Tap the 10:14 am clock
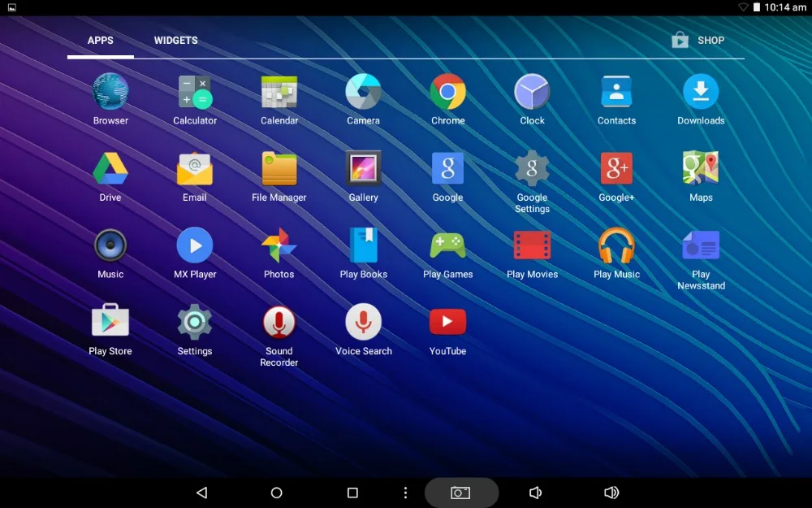The width and height of the screenshot is (812, 508). coord(785,7)
